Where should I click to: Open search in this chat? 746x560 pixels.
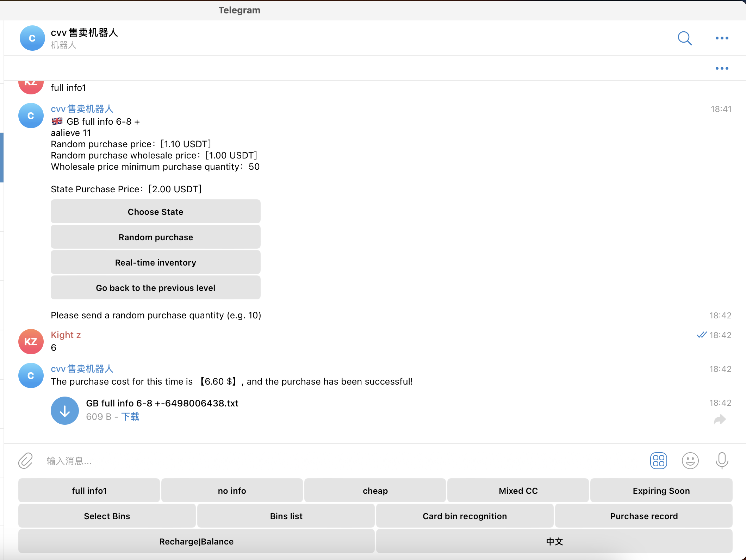685,38
